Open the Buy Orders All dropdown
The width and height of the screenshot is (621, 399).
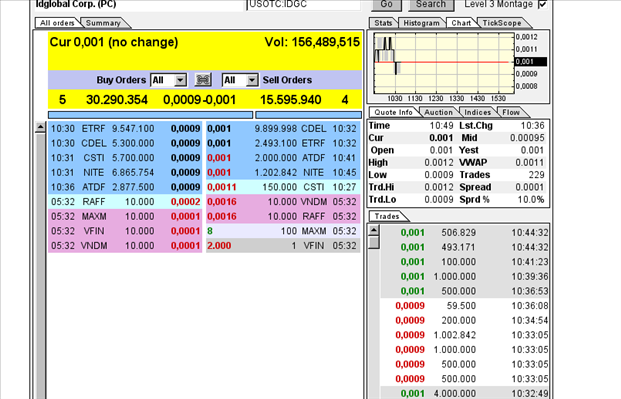click(169, 80)
